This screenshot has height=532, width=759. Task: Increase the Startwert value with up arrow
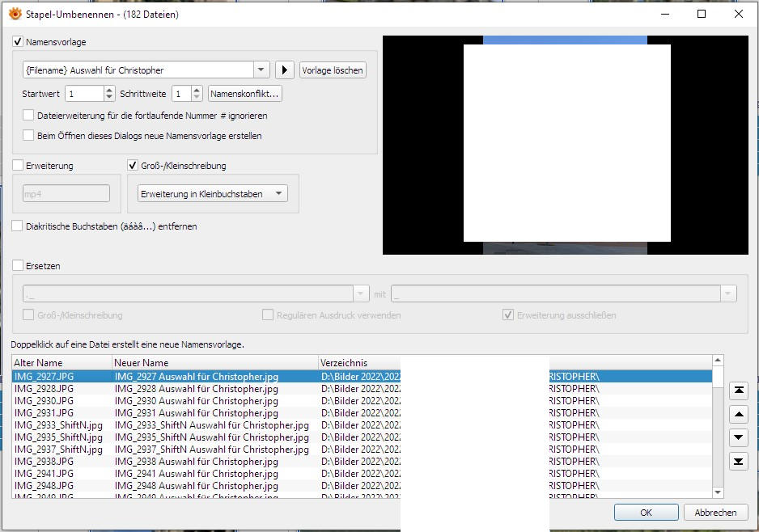(109, 90)
